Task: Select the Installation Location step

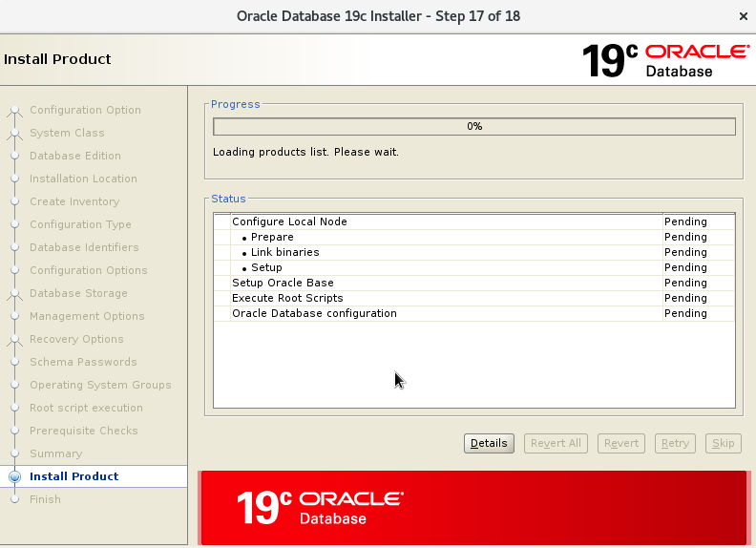Action: pos(83,179)
